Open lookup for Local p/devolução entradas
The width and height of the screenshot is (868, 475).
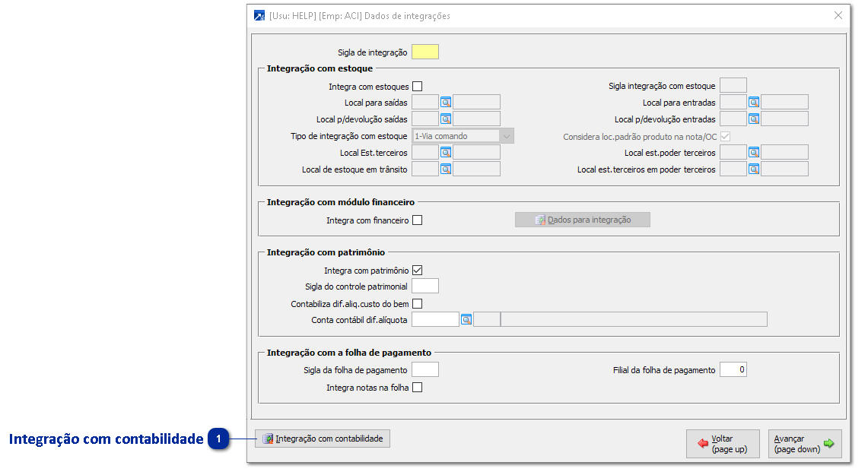pyautogui.click(x=753, y=119)
